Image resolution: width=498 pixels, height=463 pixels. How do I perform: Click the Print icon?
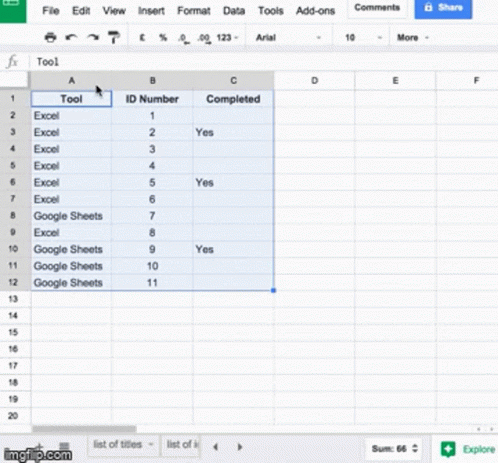point(50,37)
